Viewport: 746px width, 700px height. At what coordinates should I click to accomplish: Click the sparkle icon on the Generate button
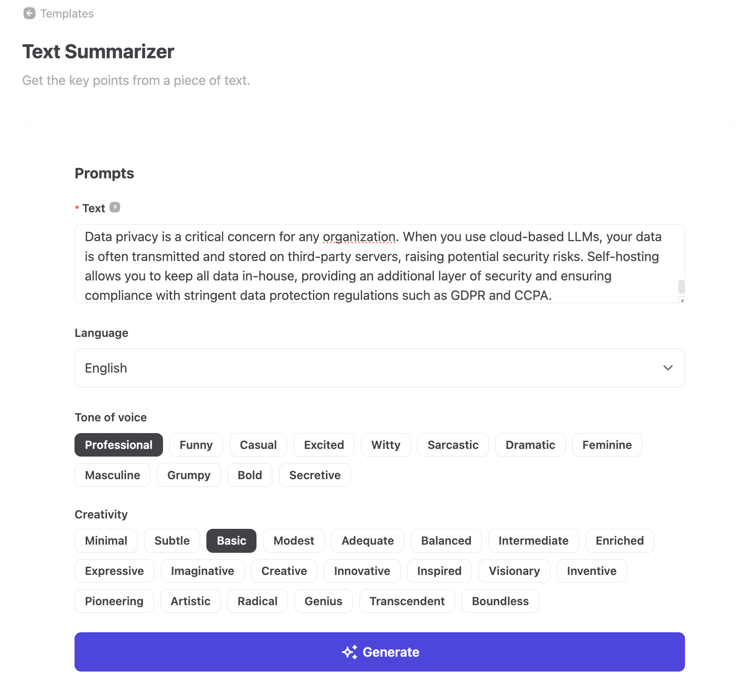pos(350,652)
